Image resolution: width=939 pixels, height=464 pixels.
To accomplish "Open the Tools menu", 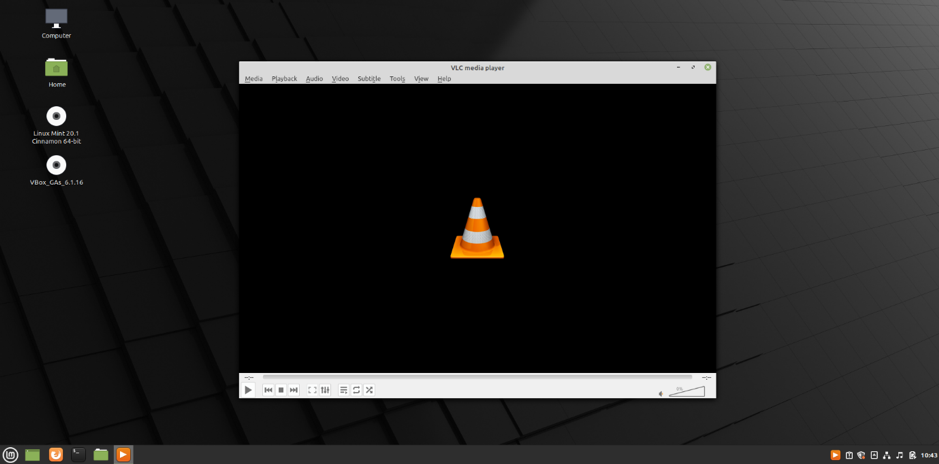I will [397, 78].
